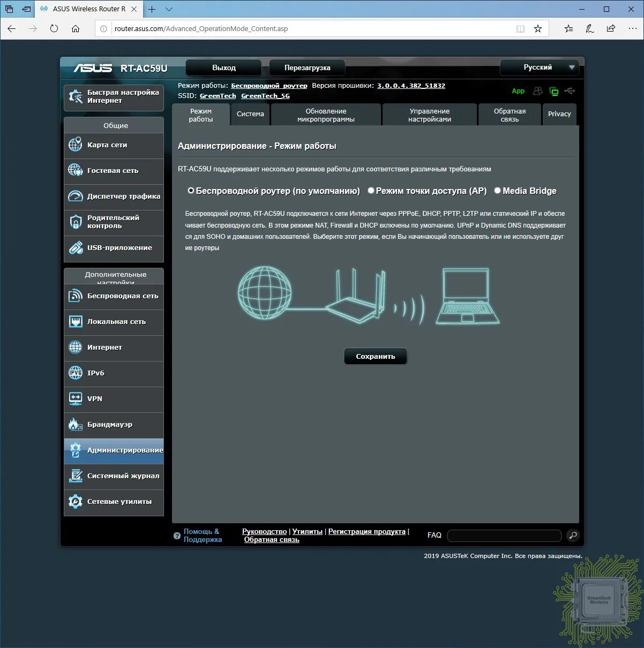644x648 pixels.
Task: Click the Administration gear icon
Action: point(76,450)
